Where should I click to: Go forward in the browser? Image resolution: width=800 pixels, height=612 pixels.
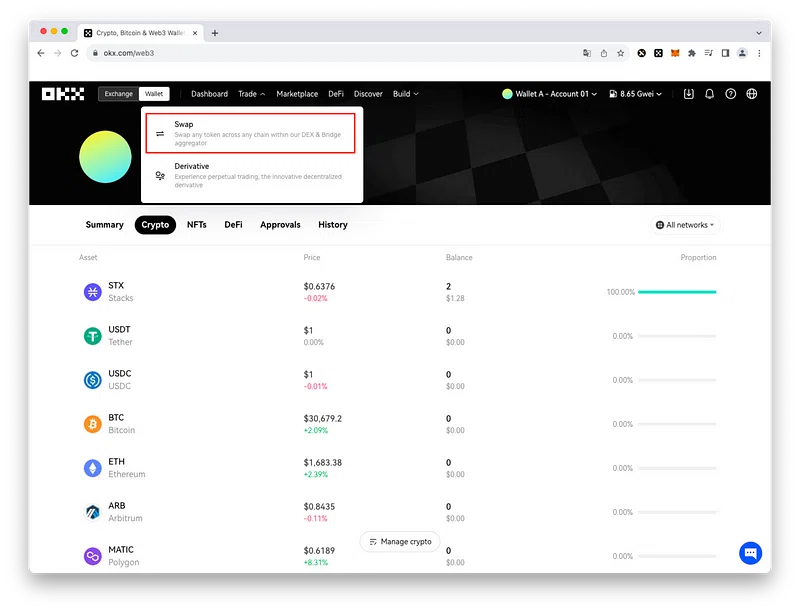[x=58, y=53]
